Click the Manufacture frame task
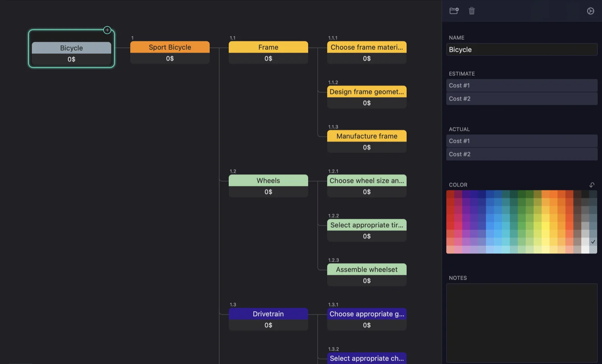 pyautogui.click(x=367, y=136)
